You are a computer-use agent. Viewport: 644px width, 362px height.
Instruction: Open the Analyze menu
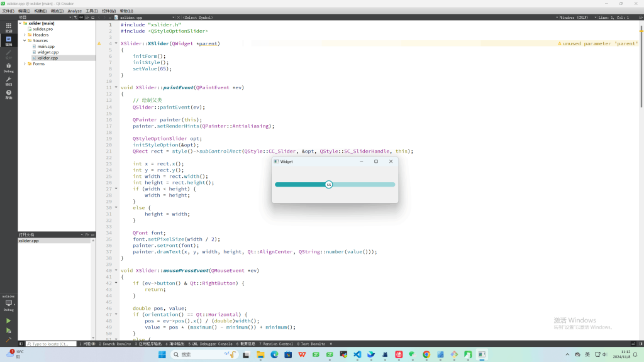(74, 11)
